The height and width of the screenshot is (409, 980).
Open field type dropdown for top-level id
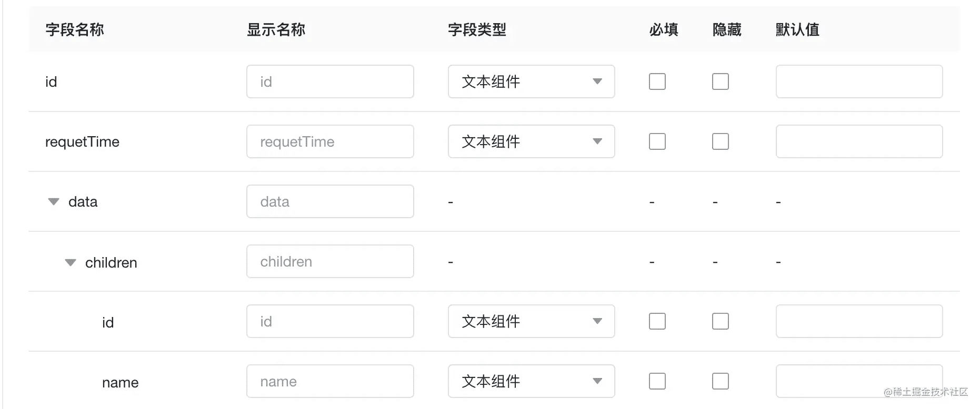click(x=531, y=81)
